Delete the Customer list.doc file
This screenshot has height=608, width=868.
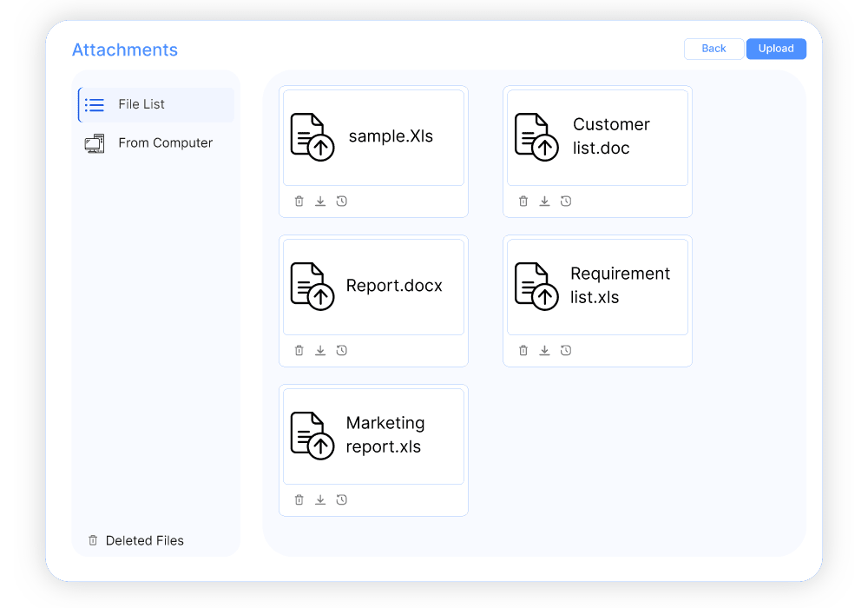(523, 202)
